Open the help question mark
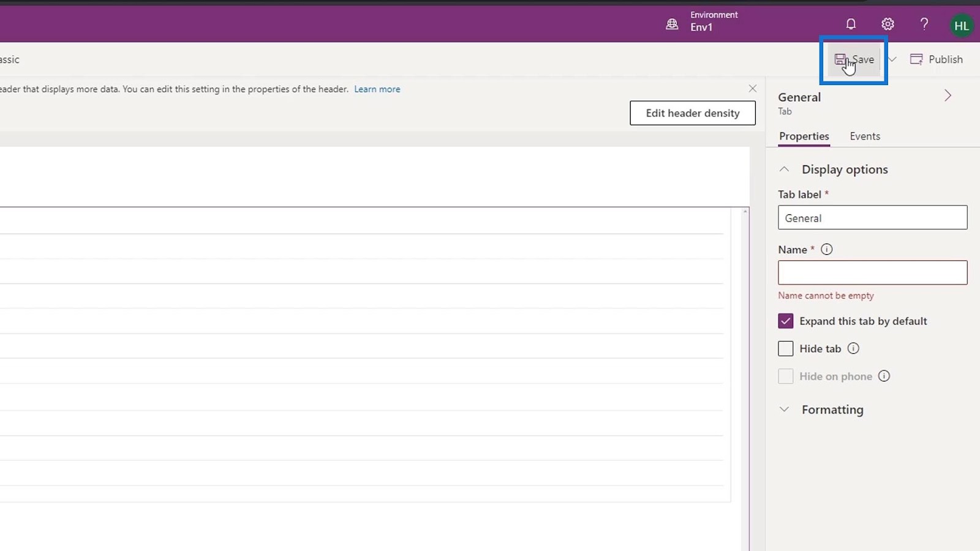The height and width of the screenshot is (551, 980). point(924,24)
